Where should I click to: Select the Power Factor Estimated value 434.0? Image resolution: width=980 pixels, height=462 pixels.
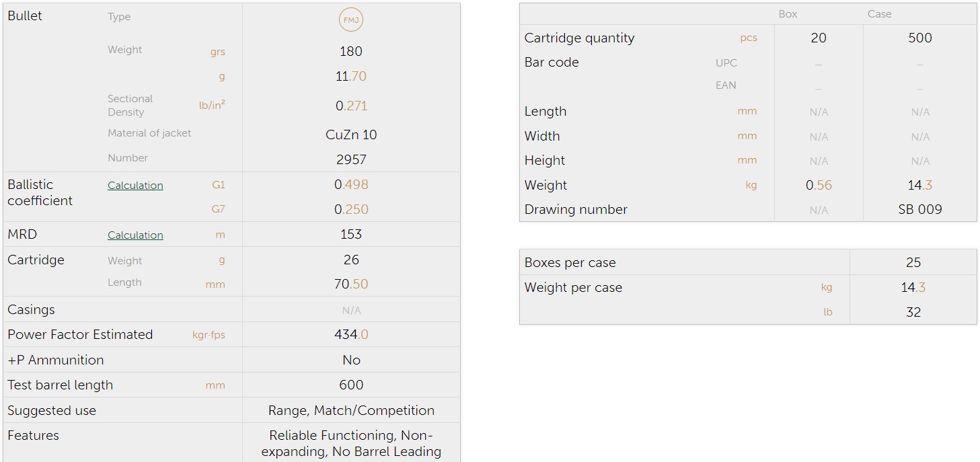351,335
